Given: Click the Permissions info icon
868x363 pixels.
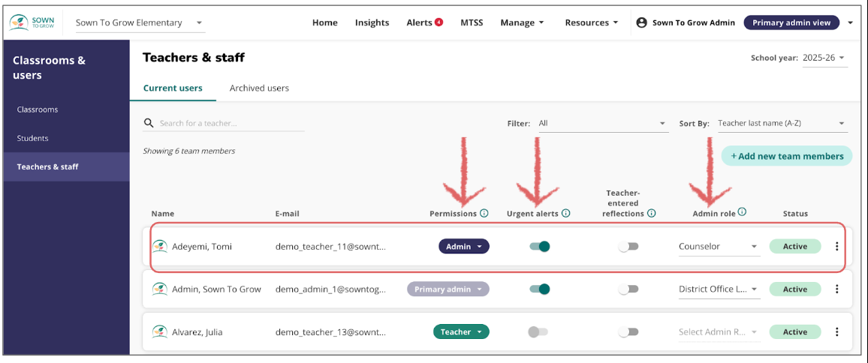Looking at the screenshot, I should (x=484, y=214).
